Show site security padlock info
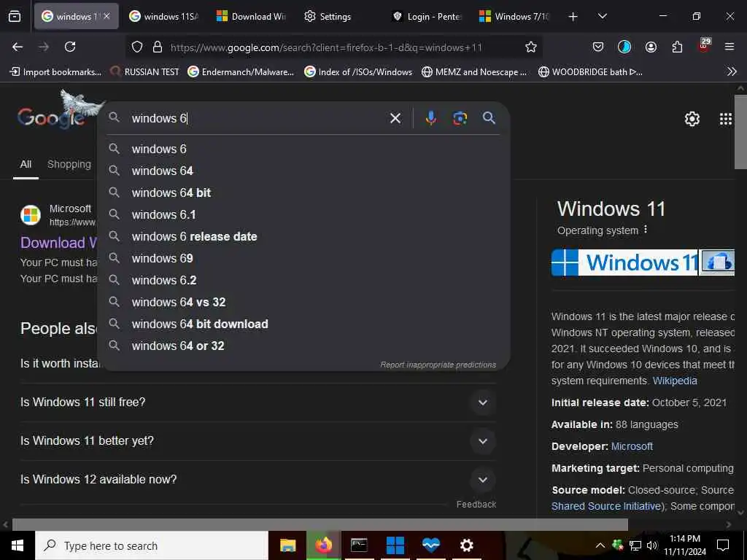Viewport: 747px width, 560px height. tap(158, 47)
